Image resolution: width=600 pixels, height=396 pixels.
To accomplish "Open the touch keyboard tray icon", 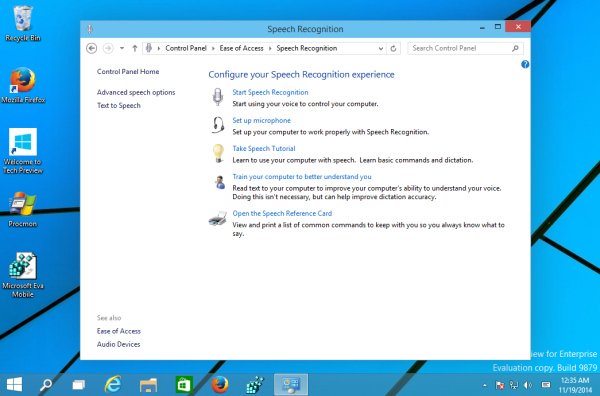I will (546, 385).
